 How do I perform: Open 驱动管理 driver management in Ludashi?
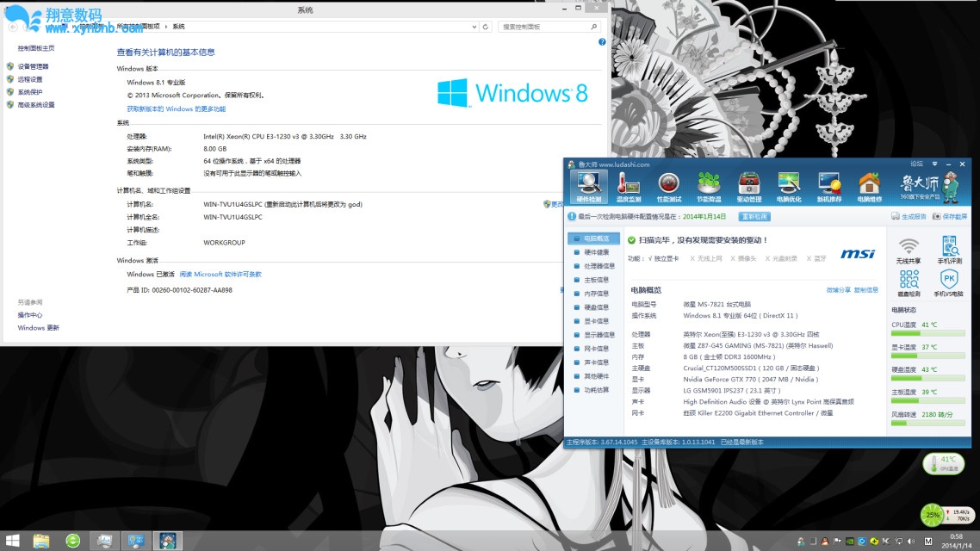[748, 187]
